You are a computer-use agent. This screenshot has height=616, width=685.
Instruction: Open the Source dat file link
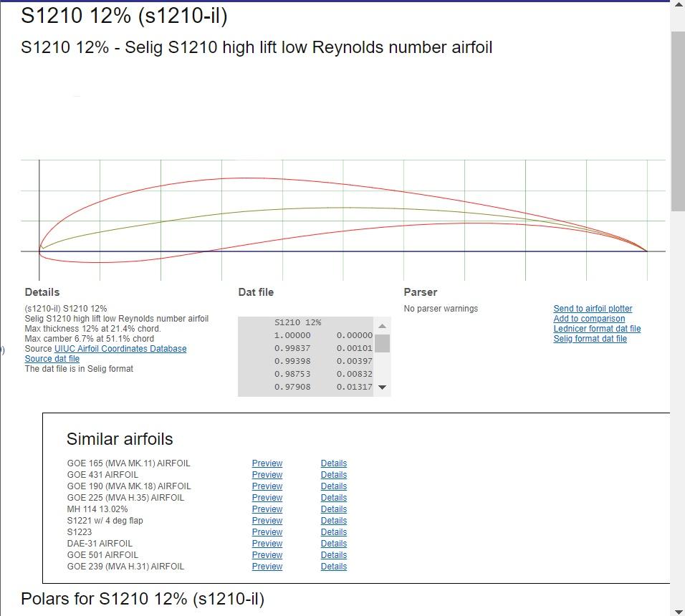(x=52, y=359)
